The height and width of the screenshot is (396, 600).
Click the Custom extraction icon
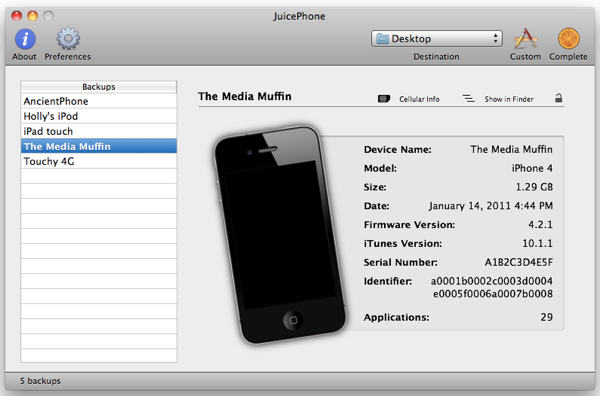526,38
